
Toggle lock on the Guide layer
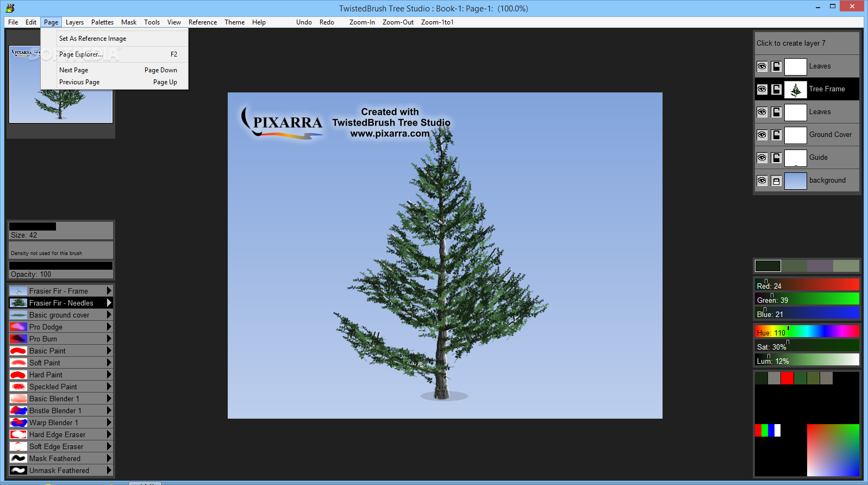click(776, 158)
